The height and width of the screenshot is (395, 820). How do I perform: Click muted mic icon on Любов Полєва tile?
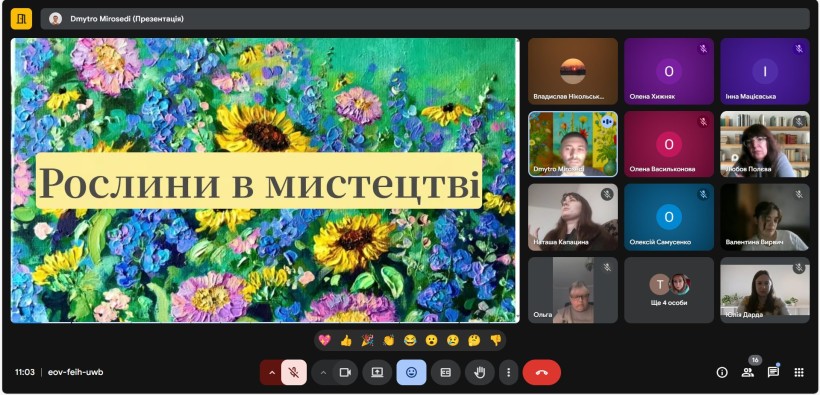799,122
